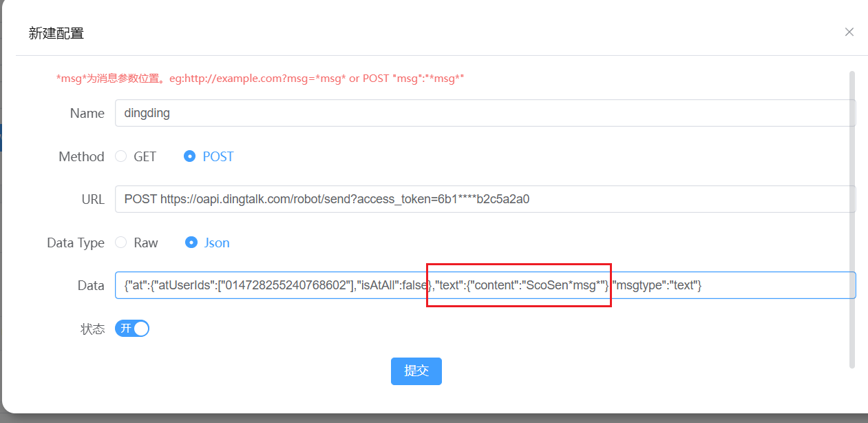The image size is (868, 423).
Task: Click the "msgtype" text in Data field
Action: tap(637, 285)
